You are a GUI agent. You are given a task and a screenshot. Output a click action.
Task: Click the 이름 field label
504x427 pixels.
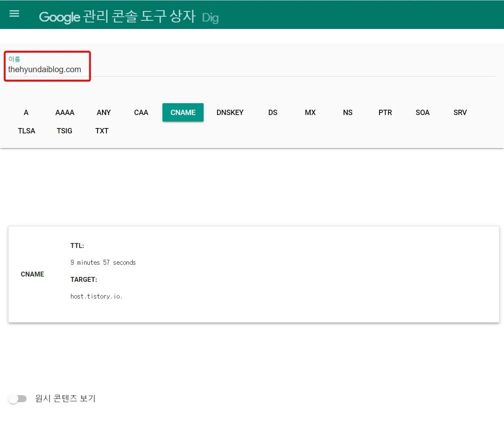14,59
